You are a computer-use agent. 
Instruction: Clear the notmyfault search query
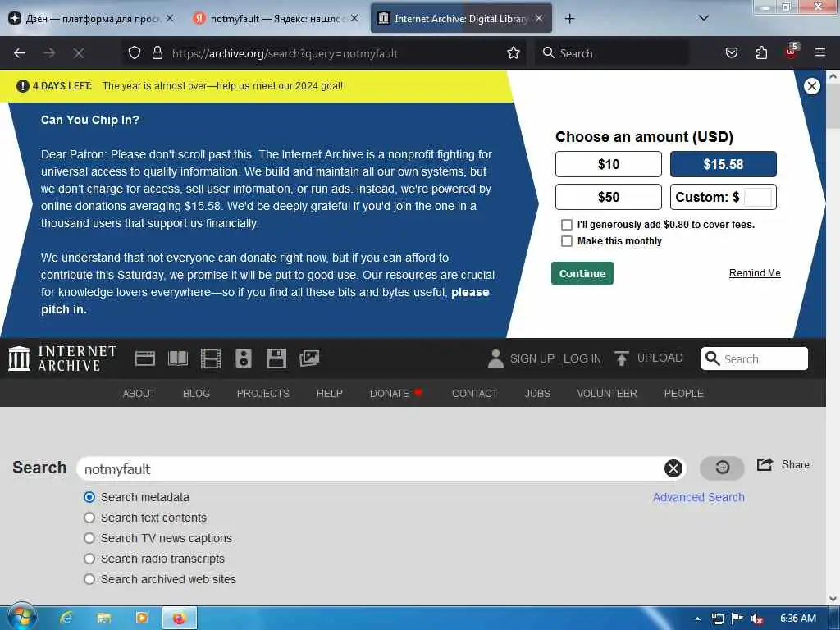click(x=673, y=468)
